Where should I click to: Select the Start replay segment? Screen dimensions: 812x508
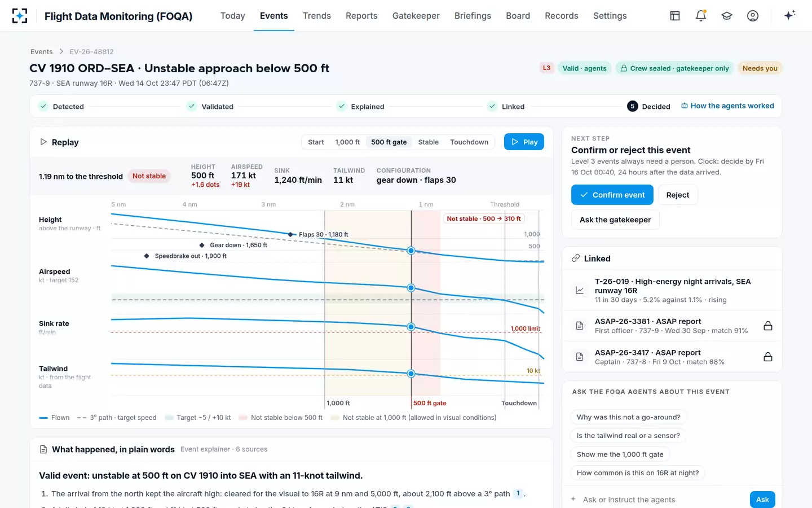[x=316, y=142]
